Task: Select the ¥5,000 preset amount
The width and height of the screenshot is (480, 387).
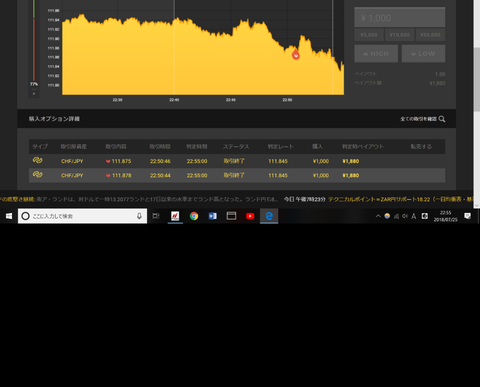Action: coord(369,35)
